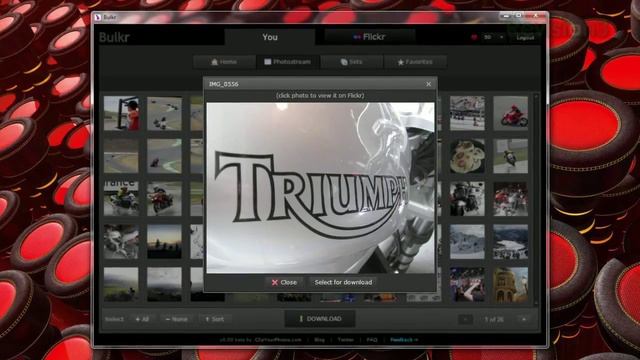
Task: Click Select for download button
Action: tap(343, 282)
